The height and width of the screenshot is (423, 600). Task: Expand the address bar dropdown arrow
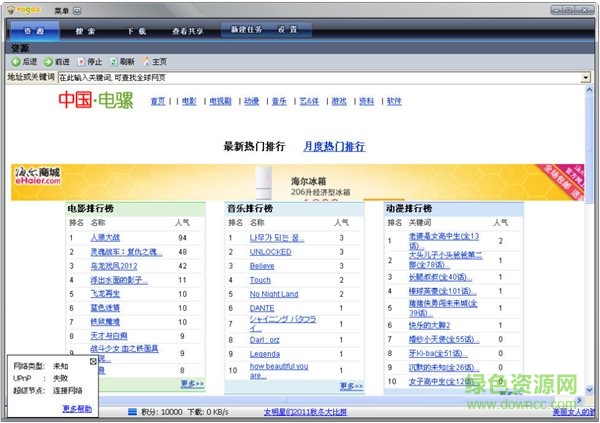click(586, 77)
